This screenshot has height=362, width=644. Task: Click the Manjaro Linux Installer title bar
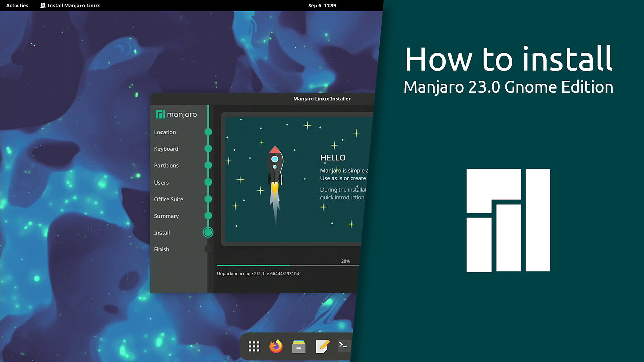tap(322, 99)
